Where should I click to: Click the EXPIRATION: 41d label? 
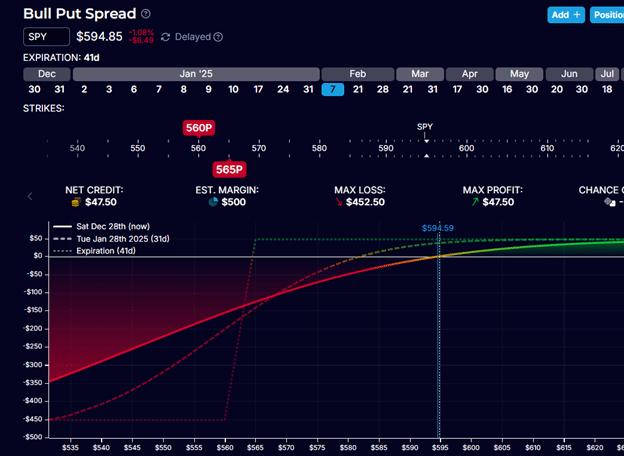61,58
